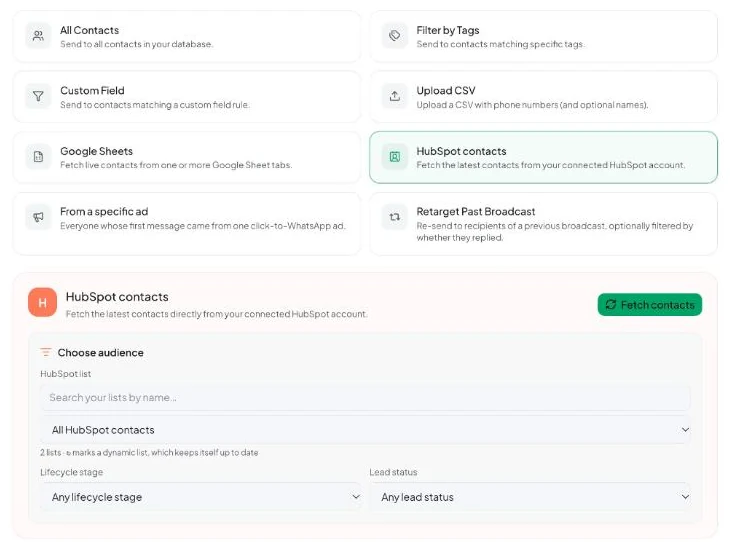Click the Custom Field funnel icon
This screenshot has height=542, width=730.
pos(38,96)
